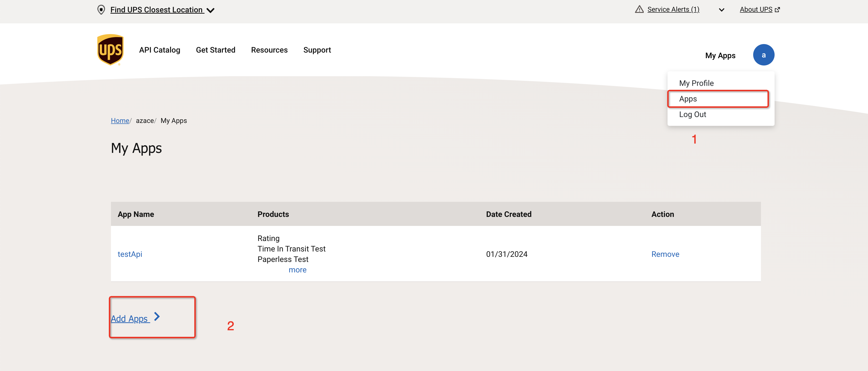Open the Resources menu
The image size is (868, 371).
click(269, 50)
